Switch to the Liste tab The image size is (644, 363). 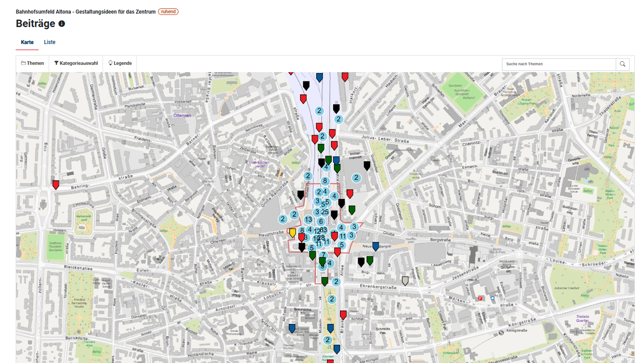[50, 42]
